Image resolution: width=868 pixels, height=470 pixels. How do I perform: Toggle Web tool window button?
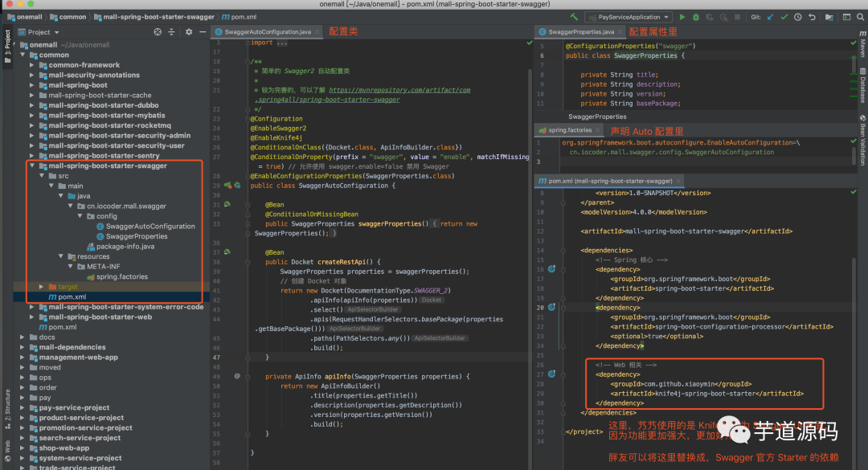tap(7, 451)
